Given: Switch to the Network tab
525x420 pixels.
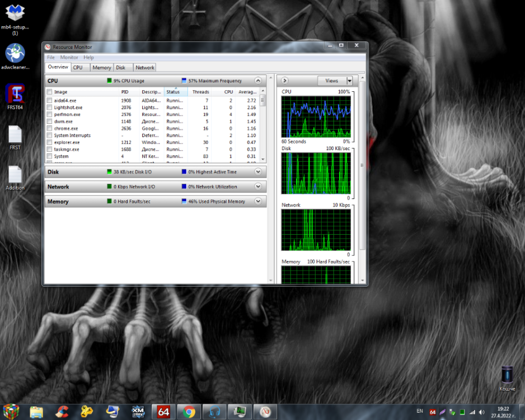Looking at the screenshot, I should coord(144,67).
